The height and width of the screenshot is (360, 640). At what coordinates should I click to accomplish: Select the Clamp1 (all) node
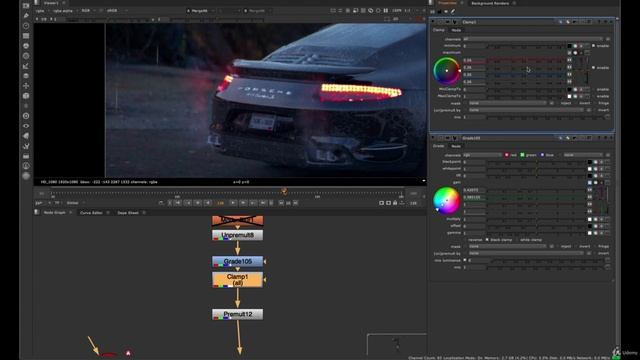(238, 280)
